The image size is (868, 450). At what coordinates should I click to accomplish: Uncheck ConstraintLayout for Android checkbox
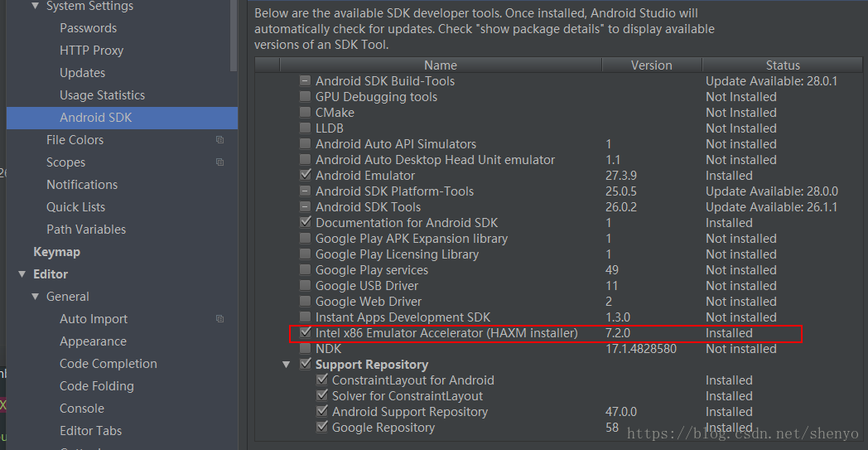click(x=321, y=380)
